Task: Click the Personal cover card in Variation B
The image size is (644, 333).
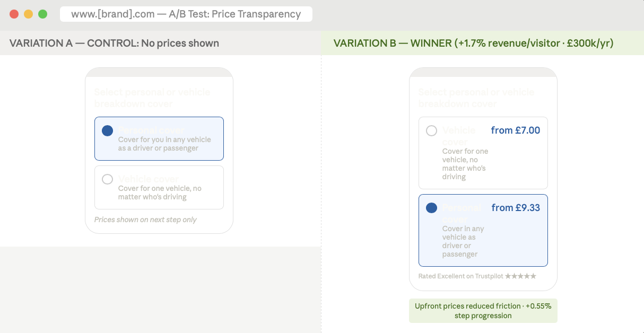Action: point(483,230)
